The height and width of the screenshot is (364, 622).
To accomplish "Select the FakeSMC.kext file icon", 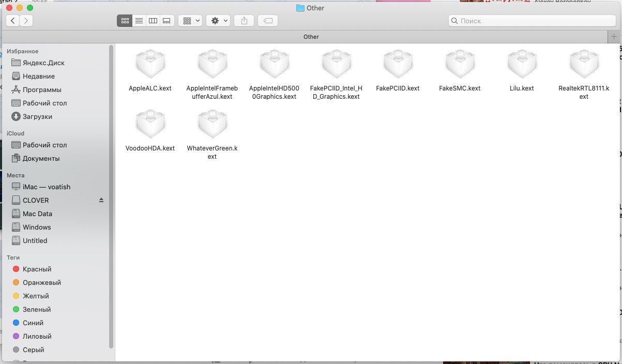I will click(460, 65).
